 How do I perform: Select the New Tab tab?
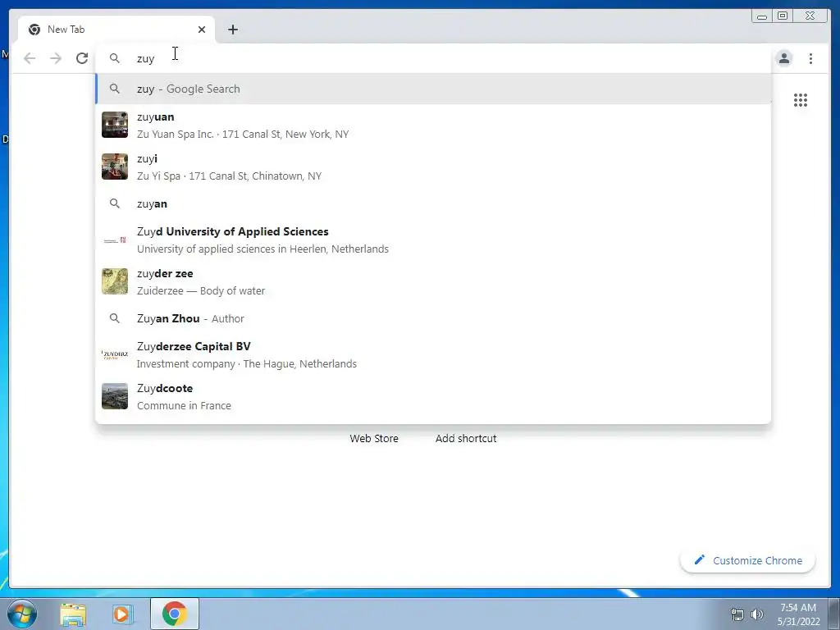pyautogui.click(x=116, y=30)
